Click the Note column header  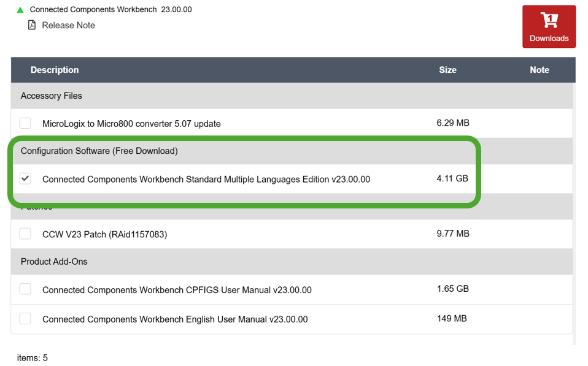tap(539, 70)
